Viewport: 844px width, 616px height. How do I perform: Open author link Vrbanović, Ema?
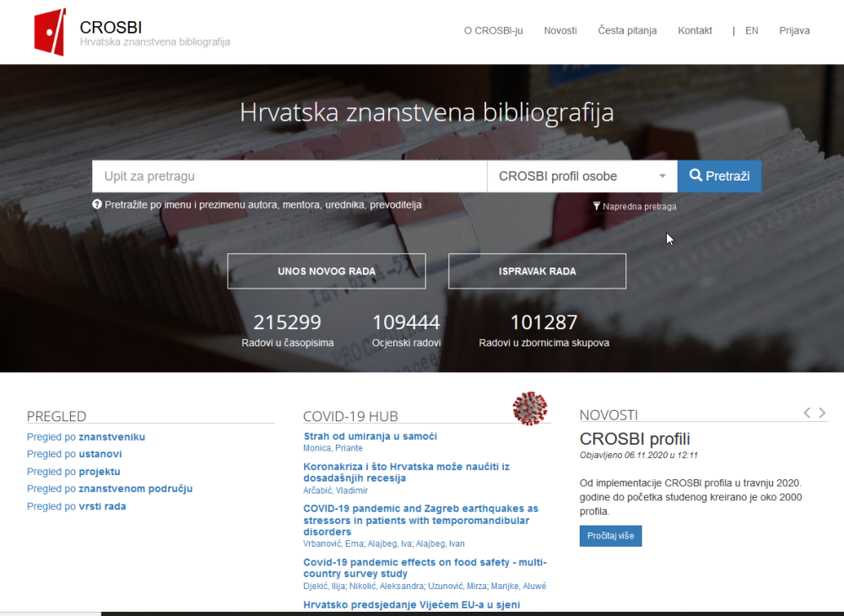[x=333, y=544]
